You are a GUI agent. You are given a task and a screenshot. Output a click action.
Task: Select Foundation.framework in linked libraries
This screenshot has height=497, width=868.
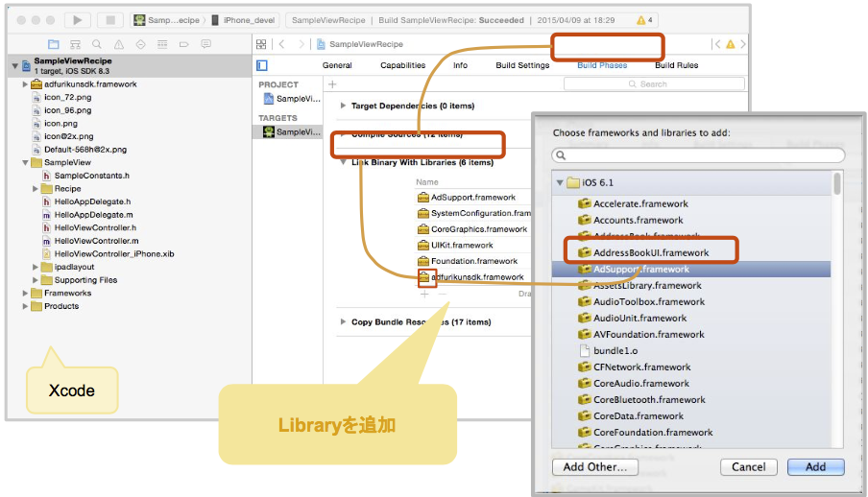point(474,261)
